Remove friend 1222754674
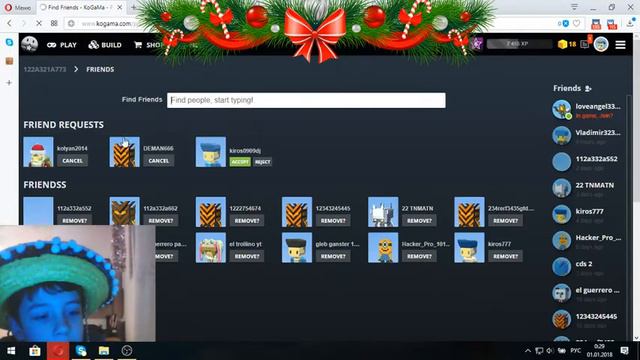 (x=247, y=220)
